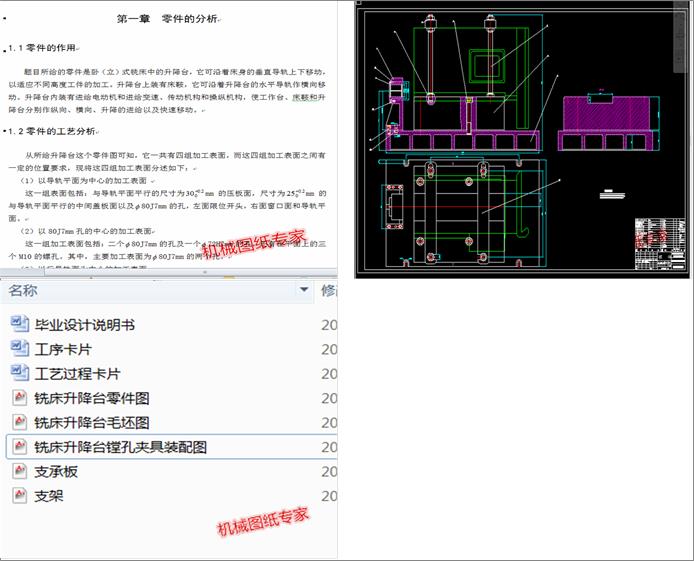Click the heading 1.1 零件的作用

(42, 48)
